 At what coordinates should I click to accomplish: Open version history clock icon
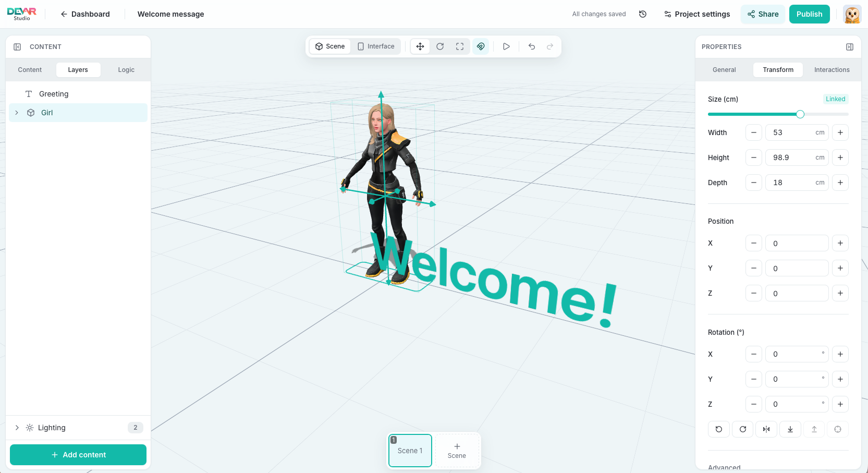click(x=643, y=14)
